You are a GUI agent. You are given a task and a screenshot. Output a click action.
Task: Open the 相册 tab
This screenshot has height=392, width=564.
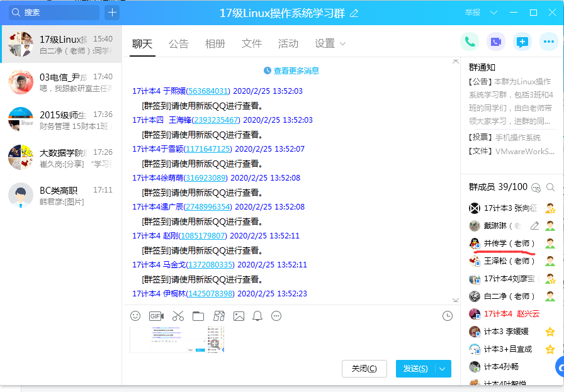(215, 44)
